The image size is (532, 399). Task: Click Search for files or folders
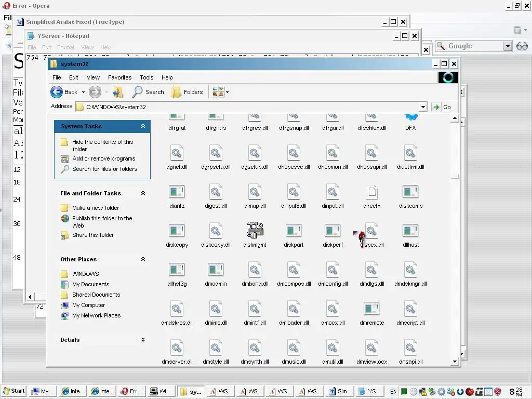(104, 169)
